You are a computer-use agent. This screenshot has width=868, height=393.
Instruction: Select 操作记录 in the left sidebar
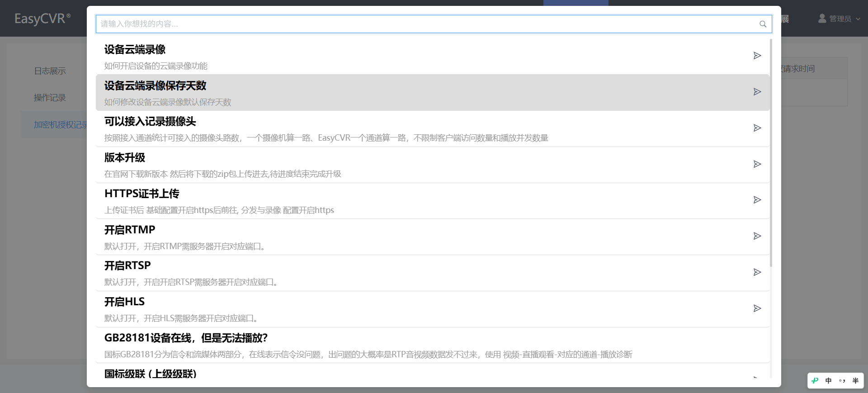pos(50,98)
